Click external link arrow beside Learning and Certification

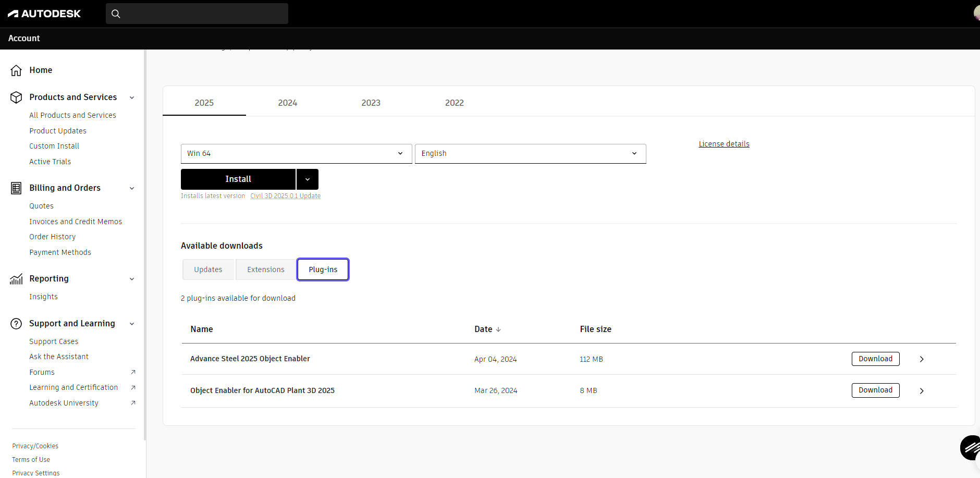[x=133, y=387]
